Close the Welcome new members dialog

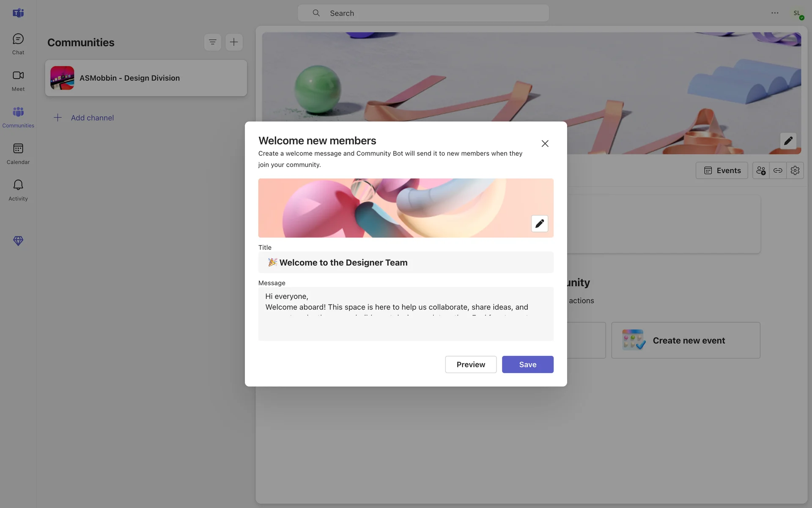click(545, 144)
